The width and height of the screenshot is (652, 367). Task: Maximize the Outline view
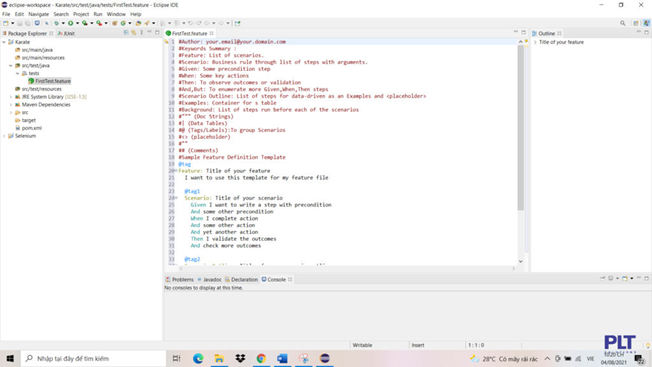(647, 32)
